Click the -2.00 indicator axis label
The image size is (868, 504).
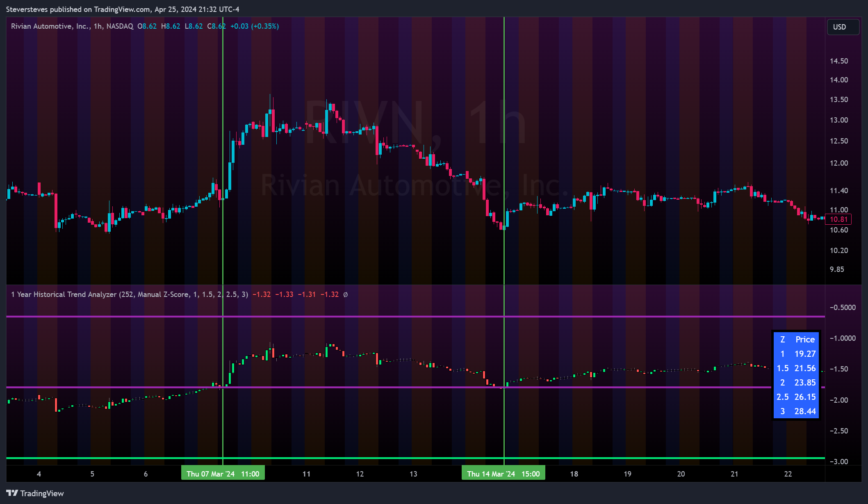click(839, 400)
